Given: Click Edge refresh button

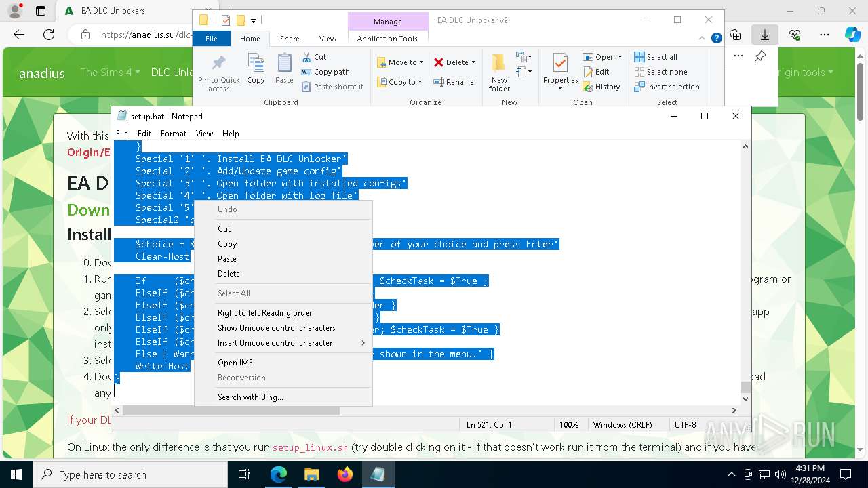Looking at the screenshot, I should 49,35.
